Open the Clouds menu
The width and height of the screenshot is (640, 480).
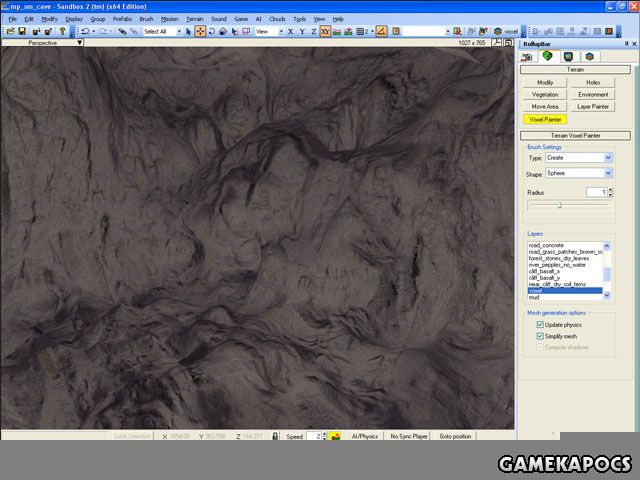click(277, 19)
